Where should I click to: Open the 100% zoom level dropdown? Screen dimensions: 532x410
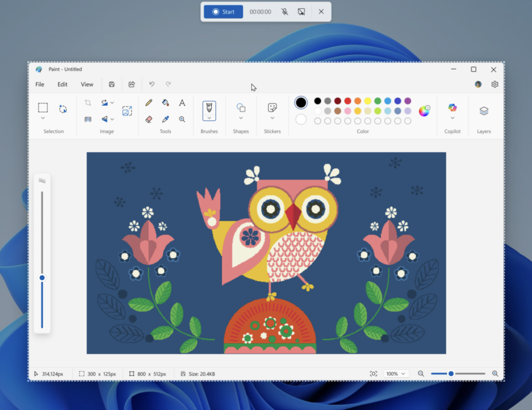(x=396, y=374)
